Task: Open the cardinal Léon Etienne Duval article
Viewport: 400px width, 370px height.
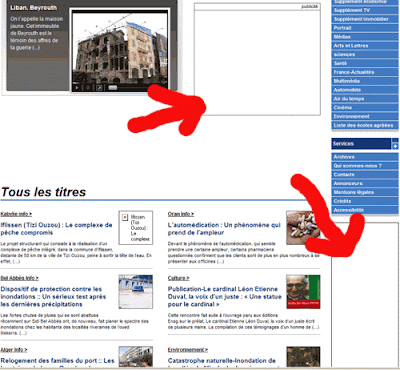Action: [225, 297]
